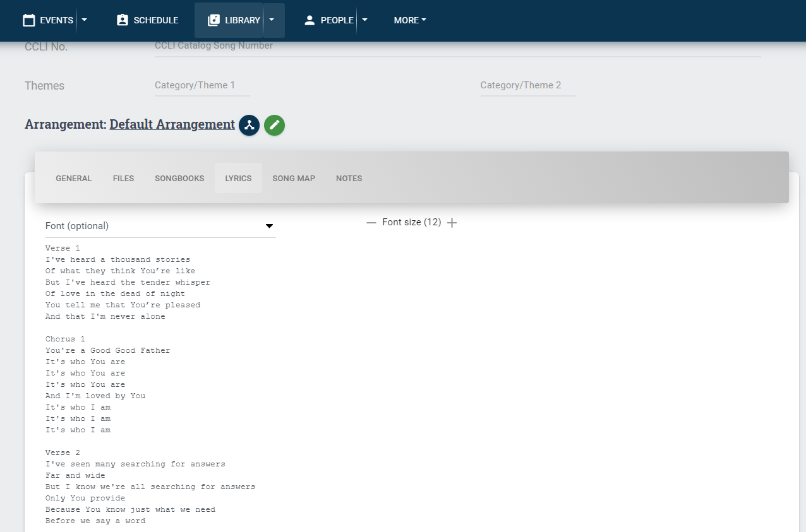The width and height of the screenshot is (806, 532).
Task: Click the 'Verse 1' lyrics heading
Action: coord(63,249)
